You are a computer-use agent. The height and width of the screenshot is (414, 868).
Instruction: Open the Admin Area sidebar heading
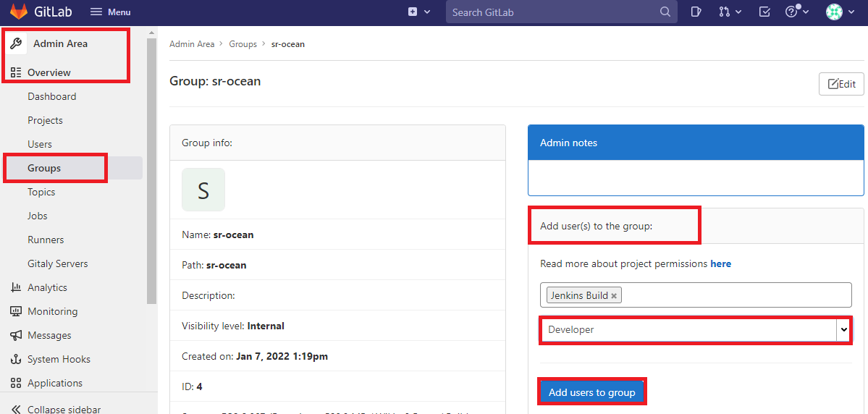click(60, 43)
